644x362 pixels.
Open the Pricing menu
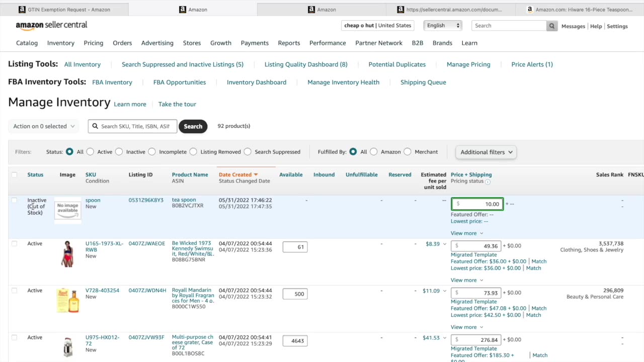(94, 43)
